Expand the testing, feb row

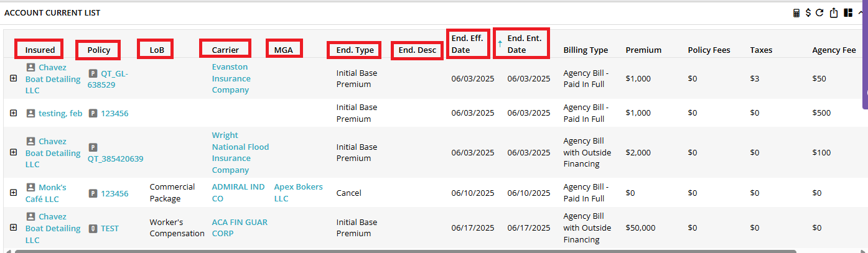pos(13,113)
